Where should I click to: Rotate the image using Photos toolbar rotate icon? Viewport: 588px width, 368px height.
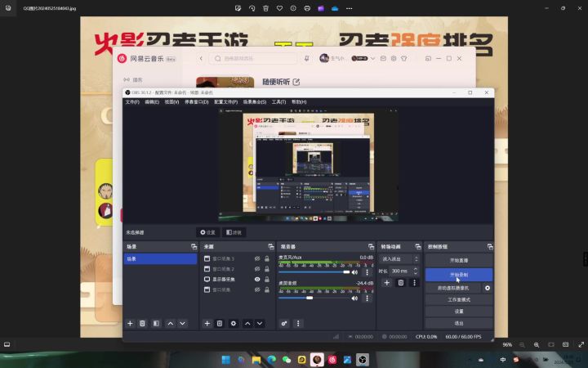(x=252, y=8)
